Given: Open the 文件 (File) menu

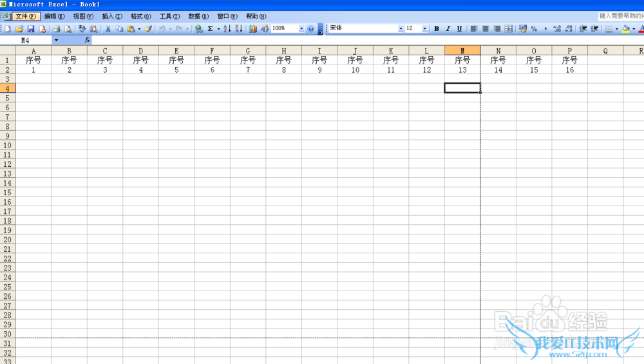Looking at the screenshot, I should [26, 17].
